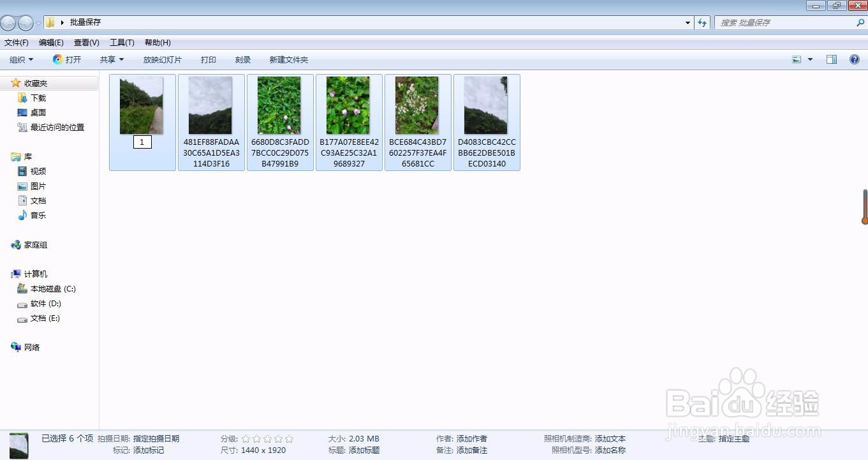Select thumbnail 481EF88FADAA30C65A1D5EA3114D3F16

click(211, 122)
